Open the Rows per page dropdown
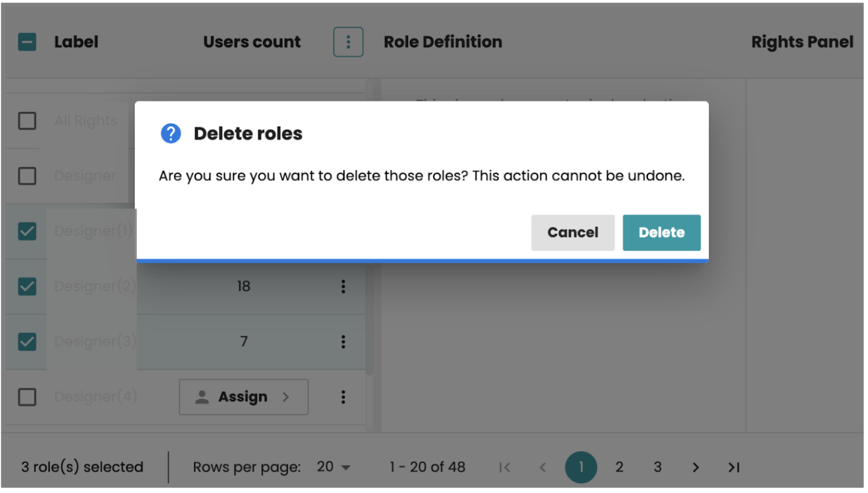The width and height of the screenshot is (868, 493). click(334, 468)
